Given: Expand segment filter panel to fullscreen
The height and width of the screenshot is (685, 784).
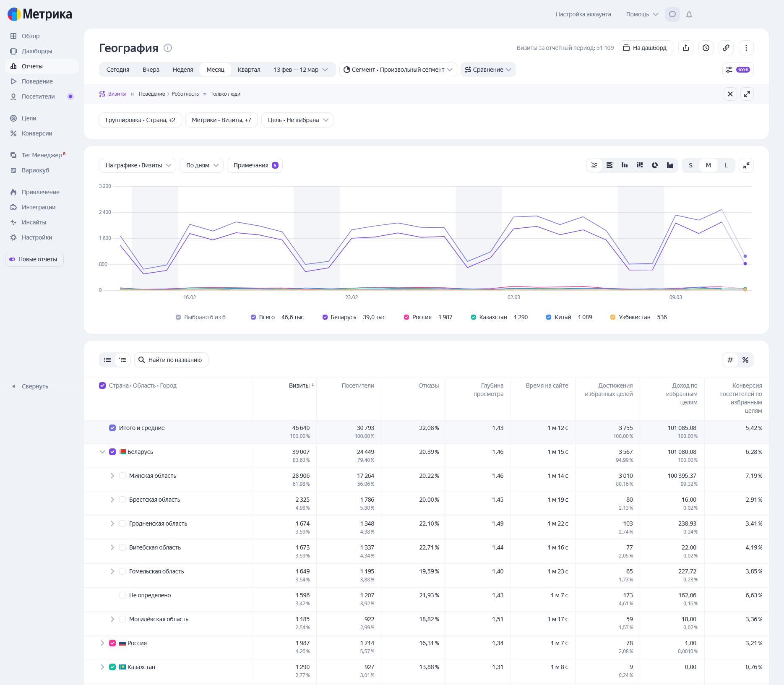Looking at the screenshot, I should (x=747, y=94).
